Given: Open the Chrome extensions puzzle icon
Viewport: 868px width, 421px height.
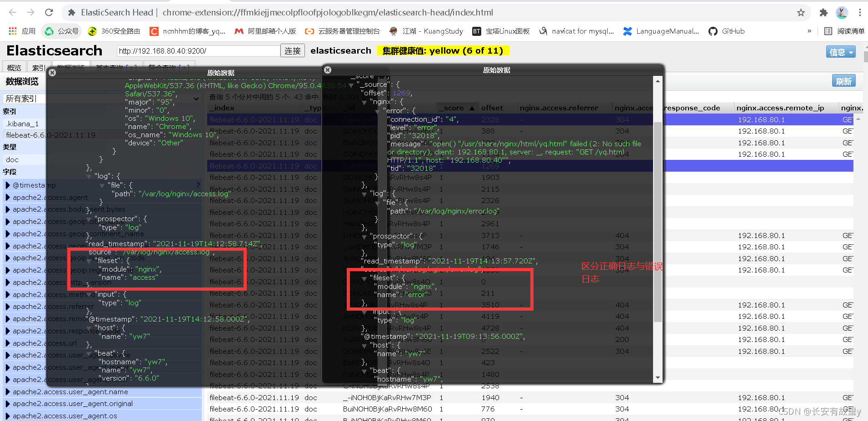Looking at the screenshot, I should tap(823, 13).
